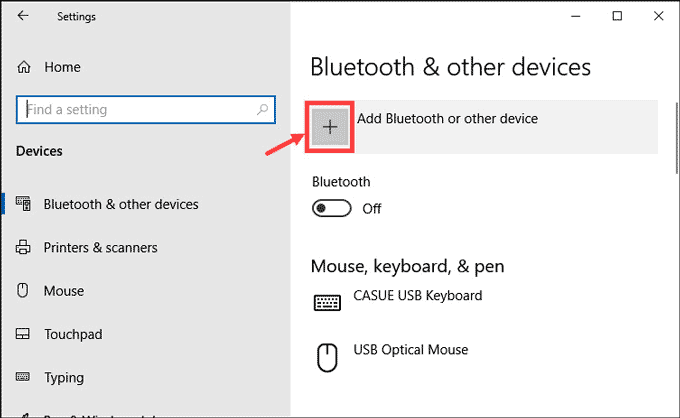Screen dimensions: 680x418
Task: Select the Typing settings page
Action: tap(64, 378)
